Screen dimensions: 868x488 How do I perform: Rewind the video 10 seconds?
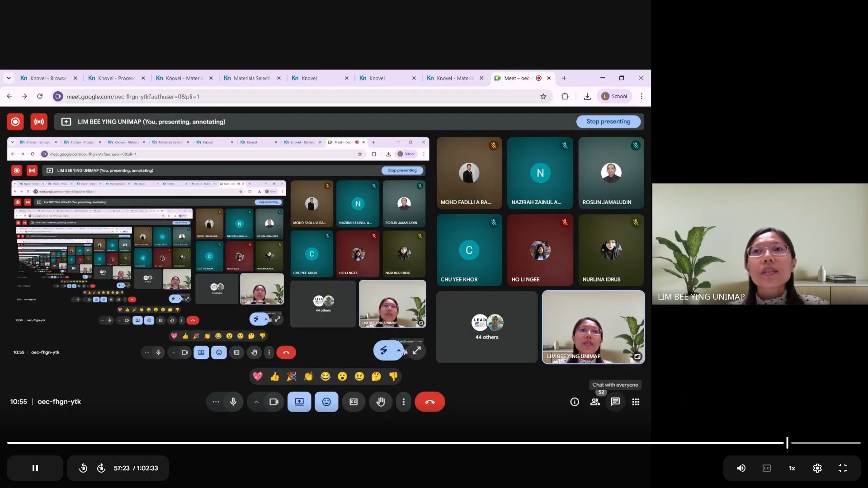pos(83,468)
